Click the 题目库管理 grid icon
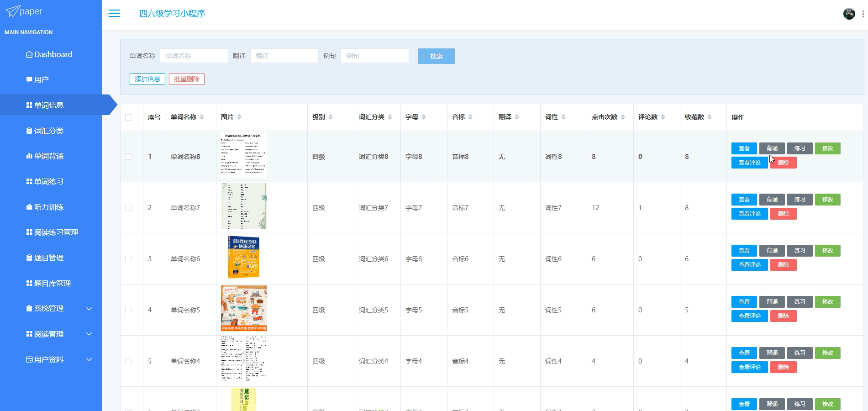868x411 pixels. (x=29, y=284)
